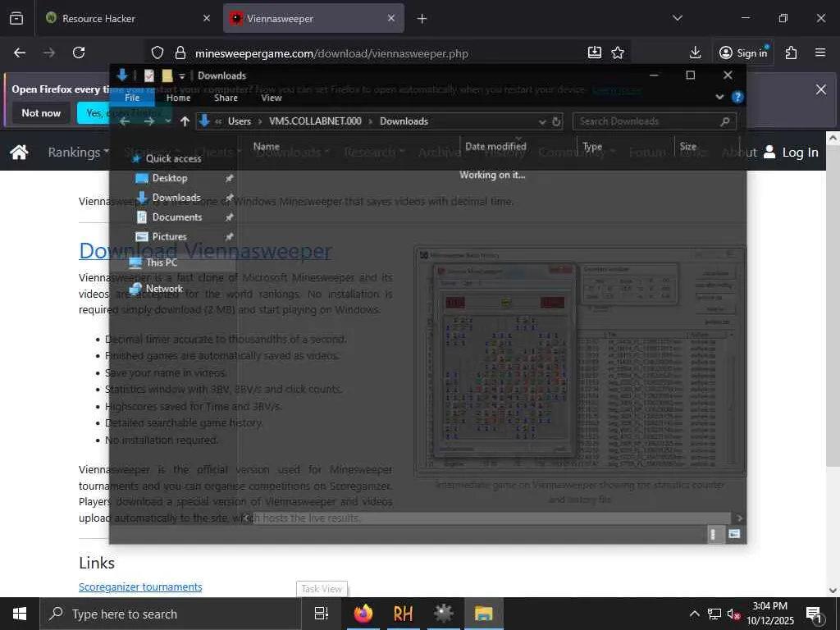Open the Scoreganizer tournaments link
840x630 pixels.
pos(140,587)
